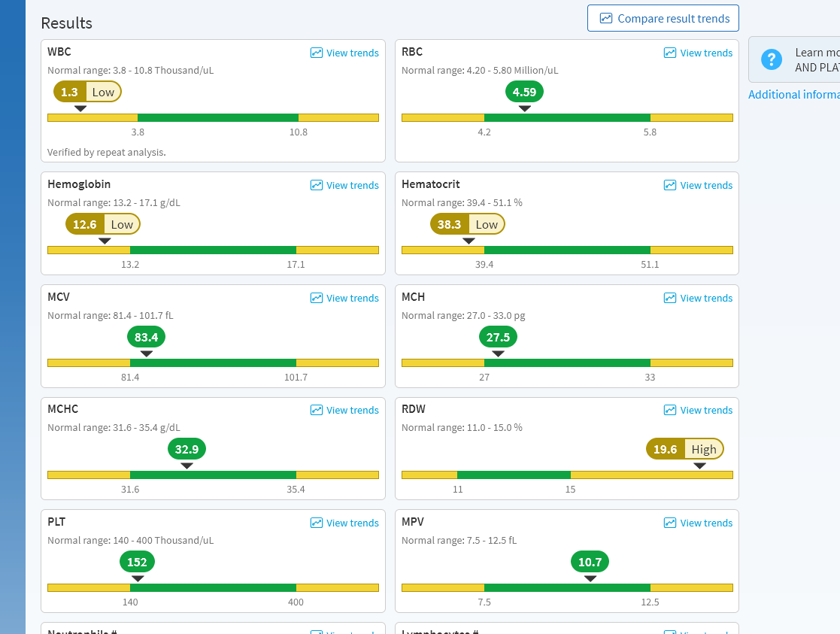Image resolution: width=840 pixels, height=634 pixels.
Task: Click the MCHC 32.9 value badge
Action: (x=187, y=449)
